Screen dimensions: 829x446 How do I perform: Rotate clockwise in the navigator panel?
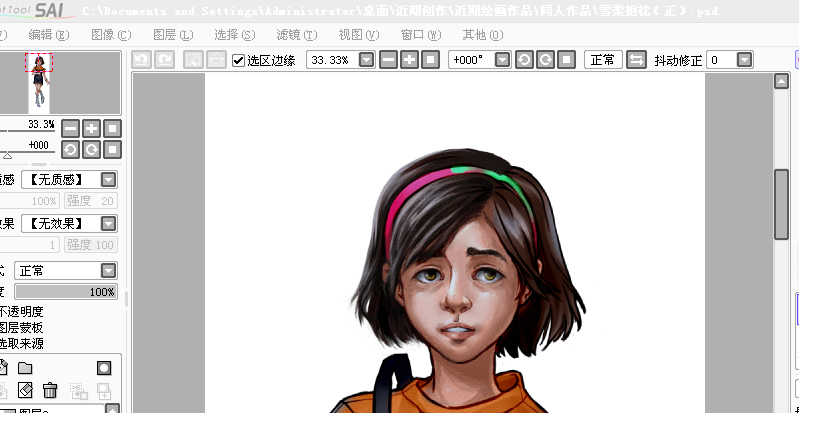91,150
